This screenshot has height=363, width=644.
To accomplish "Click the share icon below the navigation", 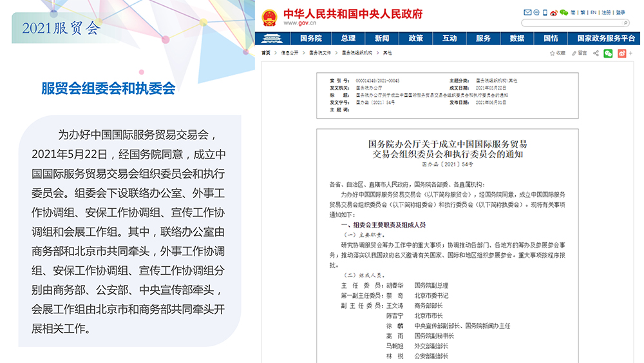I will [596, 53].
